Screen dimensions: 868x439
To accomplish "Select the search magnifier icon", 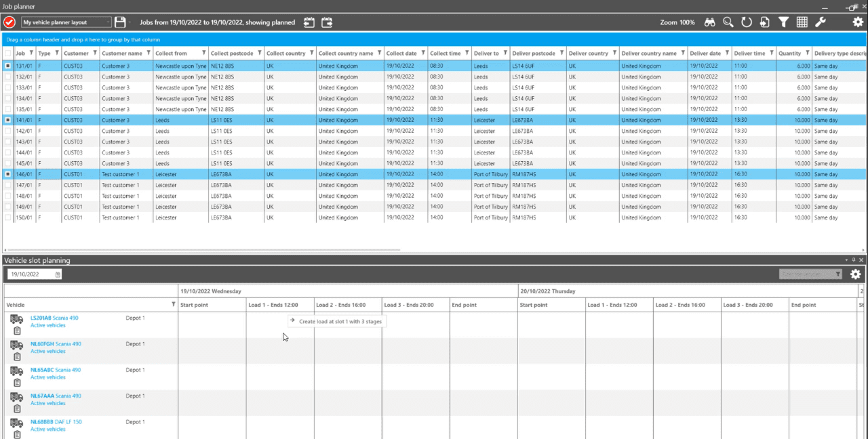I will [x=728, y=22].
